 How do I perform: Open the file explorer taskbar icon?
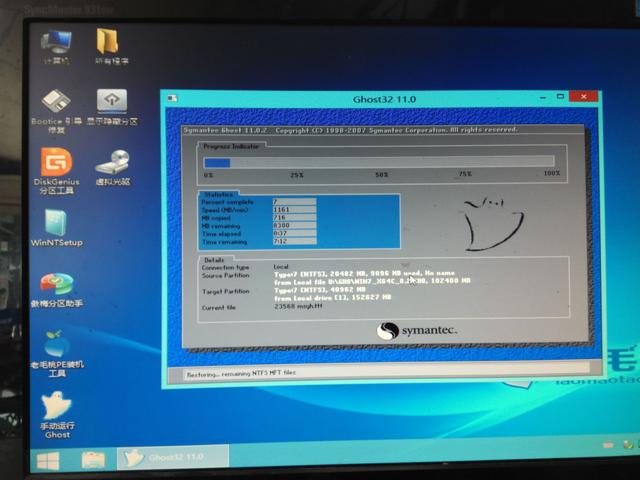pyautogui.click(x=93, y=460)
